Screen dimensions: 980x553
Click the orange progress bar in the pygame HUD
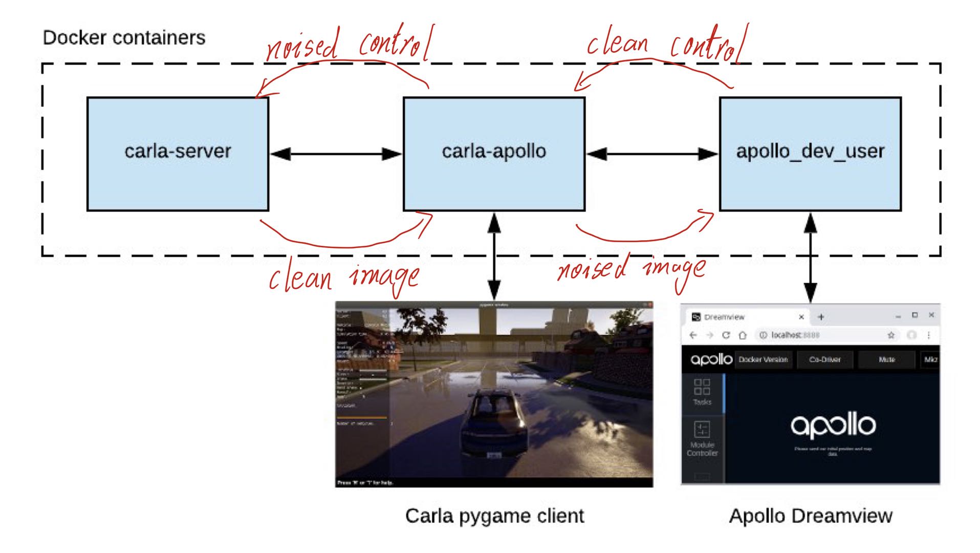[362, 418]
